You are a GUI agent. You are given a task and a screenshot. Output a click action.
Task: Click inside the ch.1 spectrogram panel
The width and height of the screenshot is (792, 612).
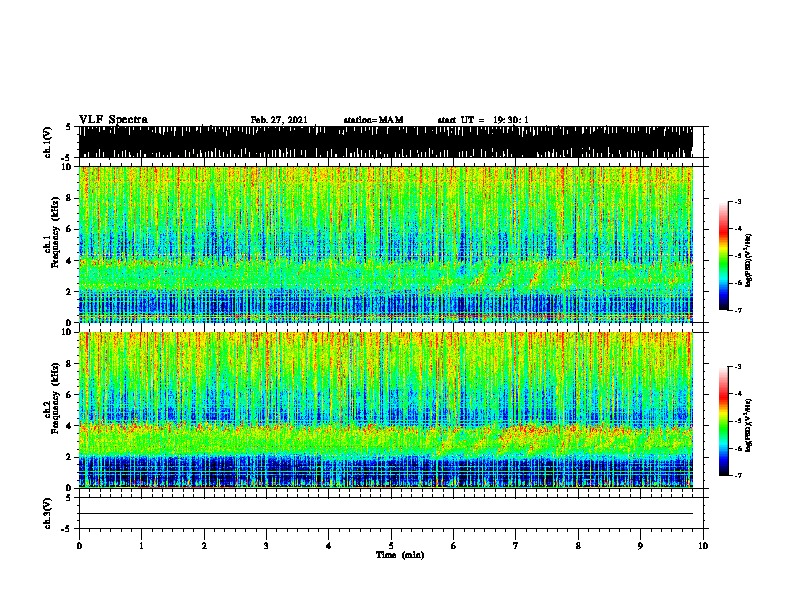pyautogui.click(x=386, y=244)
